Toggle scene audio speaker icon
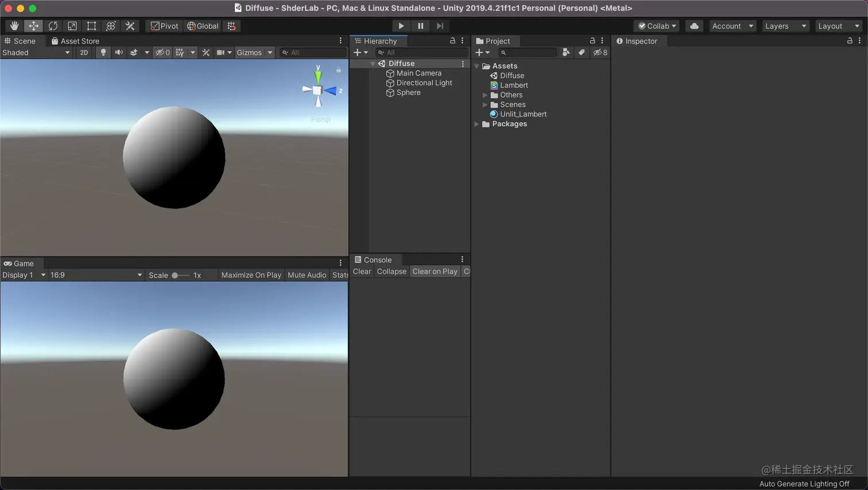Image resolution: width=868 pixels, height=490 pixels. pyautogui.click(x=119, y=52)
